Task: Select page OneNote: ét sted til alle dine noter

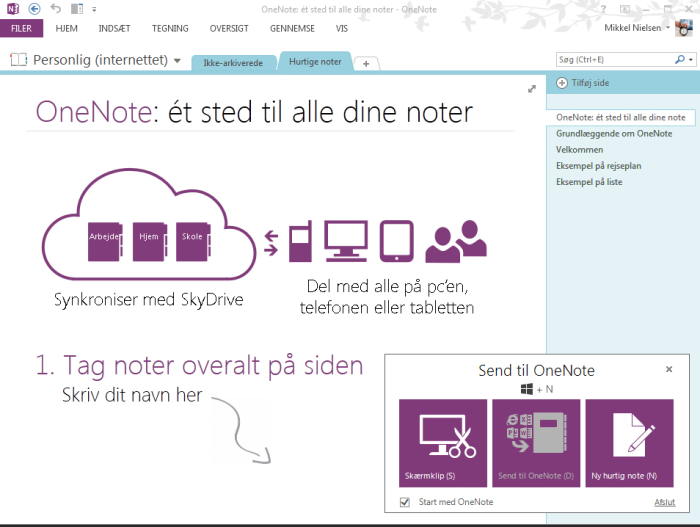Action: 621,117
